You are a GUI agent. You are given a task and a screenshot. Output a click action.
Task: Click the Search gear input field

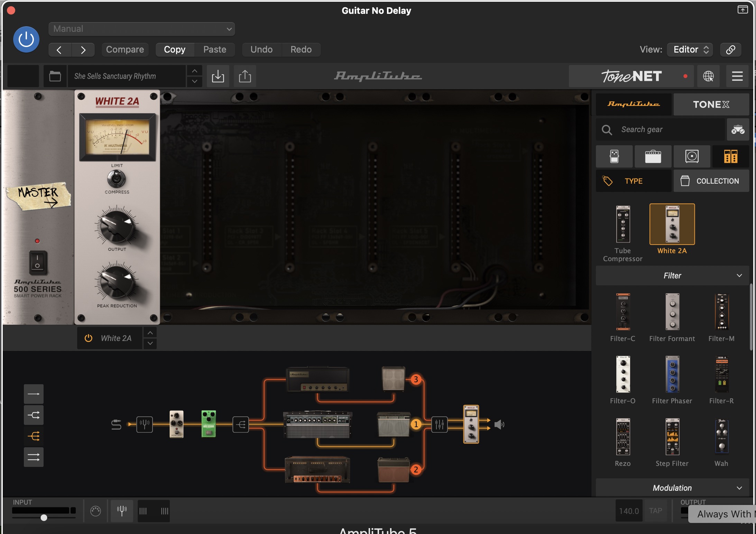tap(661, 130)
